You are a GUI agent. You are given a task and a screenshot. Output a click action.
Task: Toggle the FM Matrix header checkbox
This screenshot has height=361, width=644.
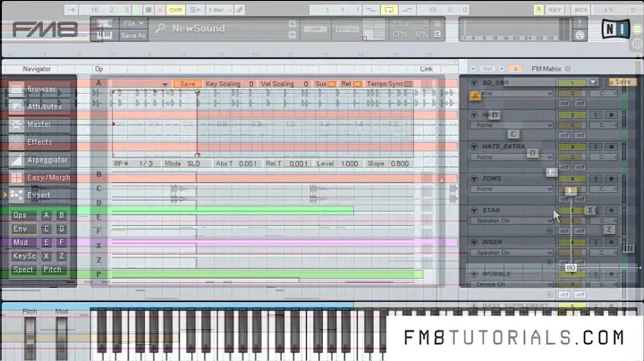(568, 69)
